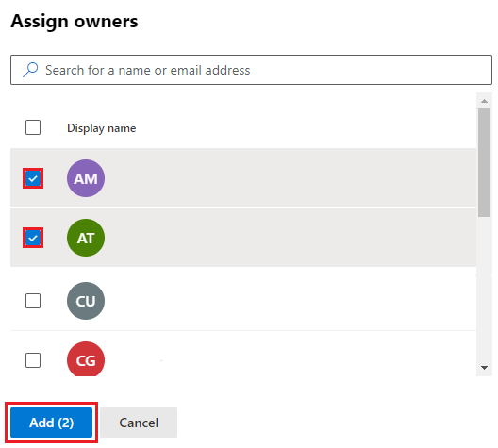Click the search magnifier icon
Screen dimensions: 498x448
(x=30, y=70)
